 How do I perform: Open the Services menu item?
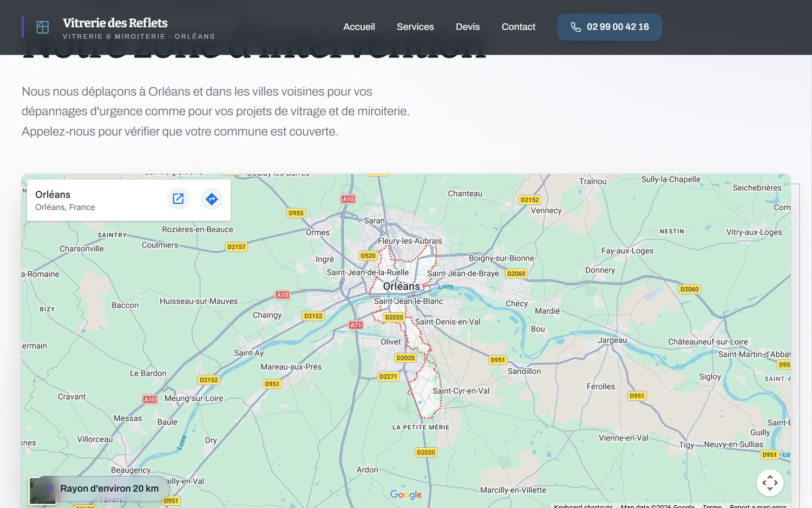click(415, 27)
